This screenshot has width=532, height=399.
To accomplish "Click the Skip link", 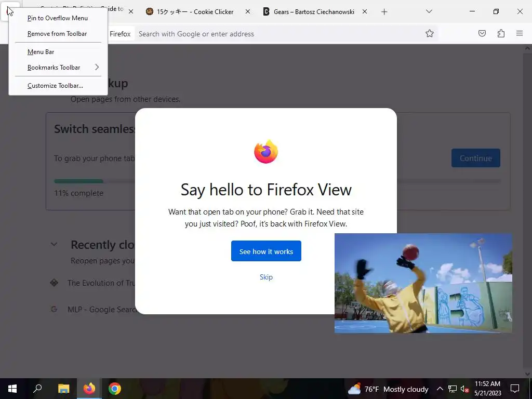I will (x=266, y=277).
